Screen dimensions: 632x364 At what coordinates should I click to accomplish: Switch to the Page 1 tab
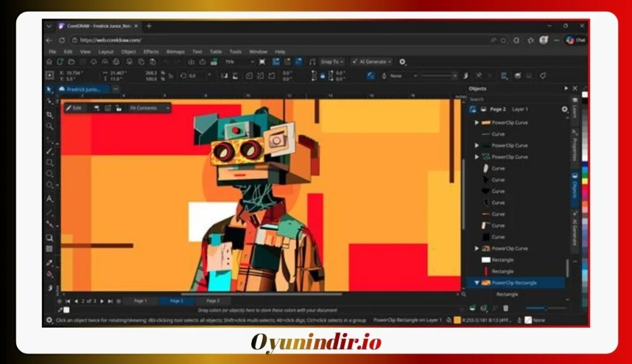[x=140, y=301]
